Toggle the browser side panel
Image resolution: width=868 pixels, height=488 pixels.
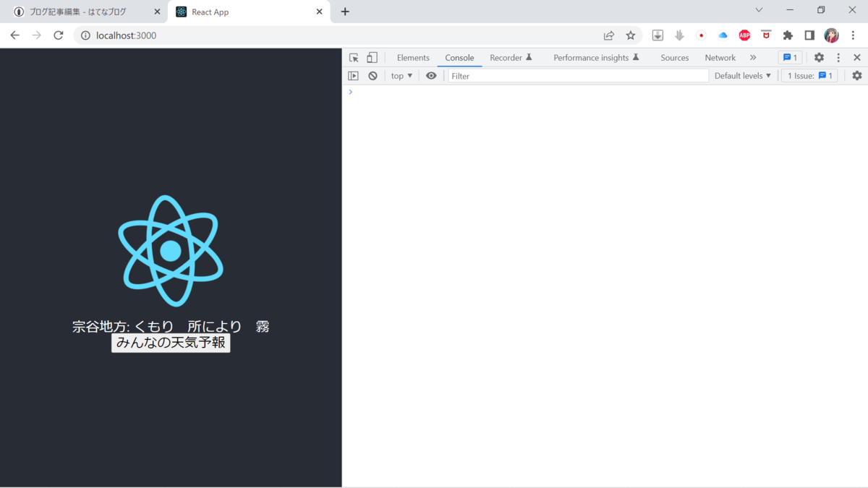click(809, 35)
